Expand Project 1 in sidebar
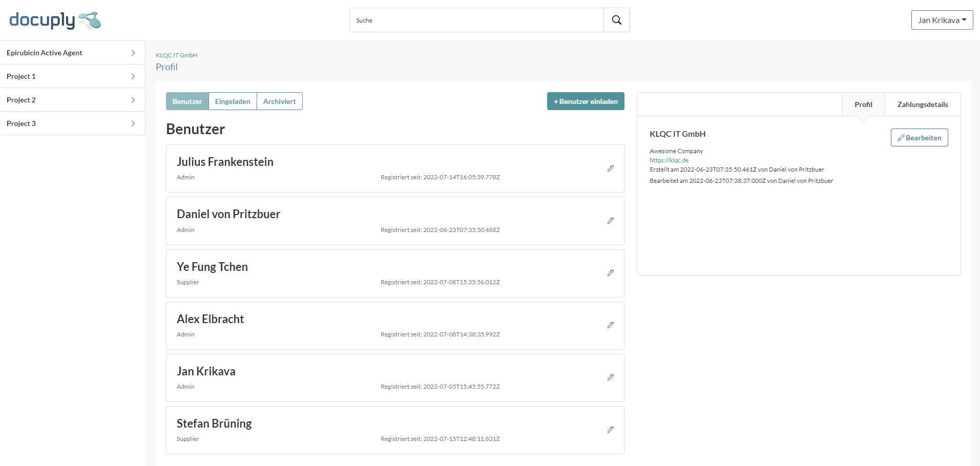Screen dimensions: 980x466 pos(133,76)
